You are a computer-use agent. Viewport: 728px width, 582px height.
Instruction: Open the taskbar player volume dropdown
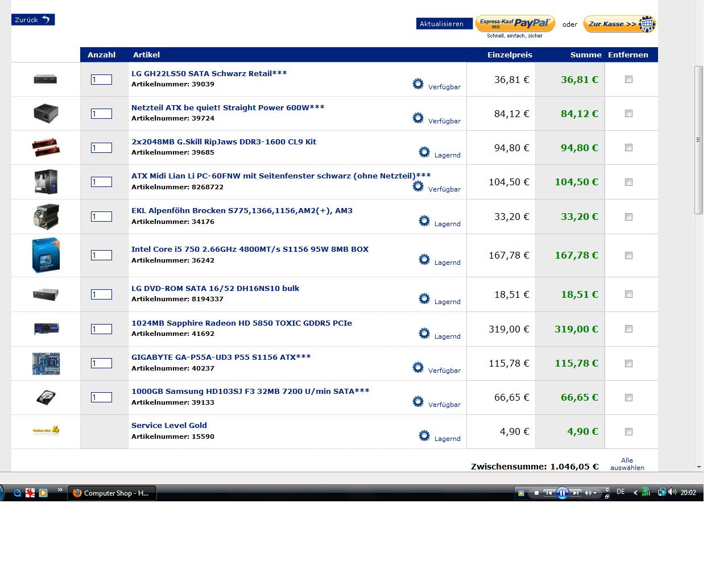click(595, 493)
